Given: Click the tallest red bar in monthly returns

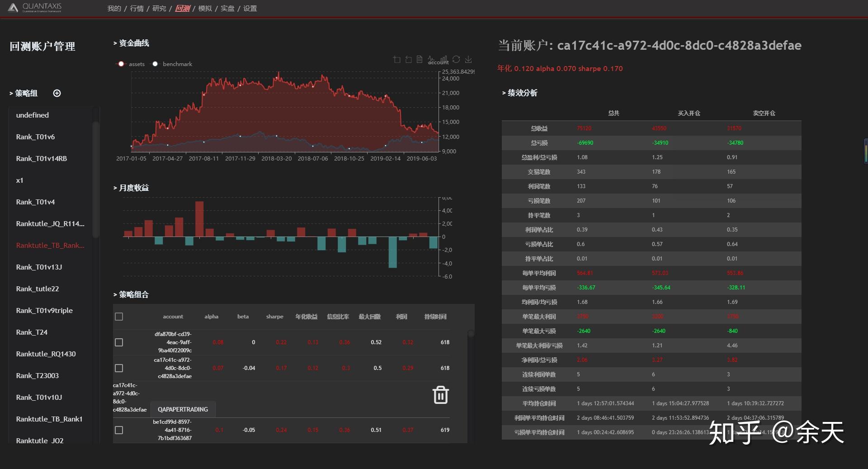Looking at the screenshot, I should click(x=199, y=219).
